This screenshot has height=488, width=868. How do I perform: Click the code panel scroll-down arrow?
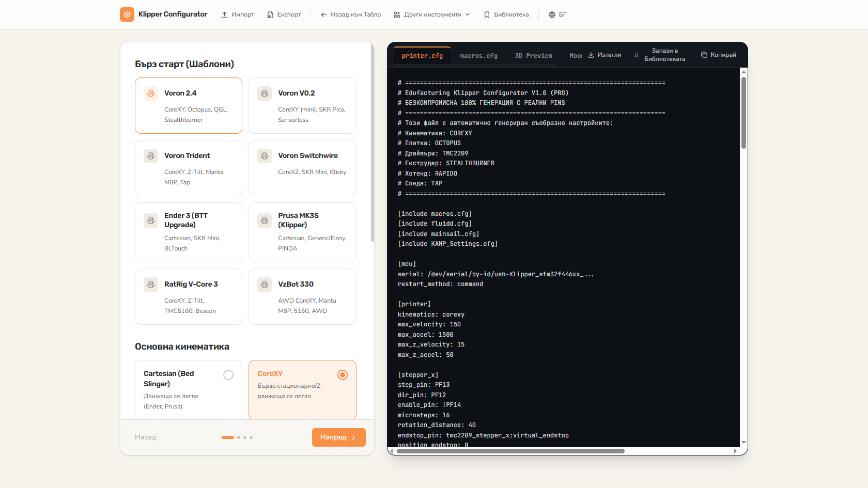point(743,443)
